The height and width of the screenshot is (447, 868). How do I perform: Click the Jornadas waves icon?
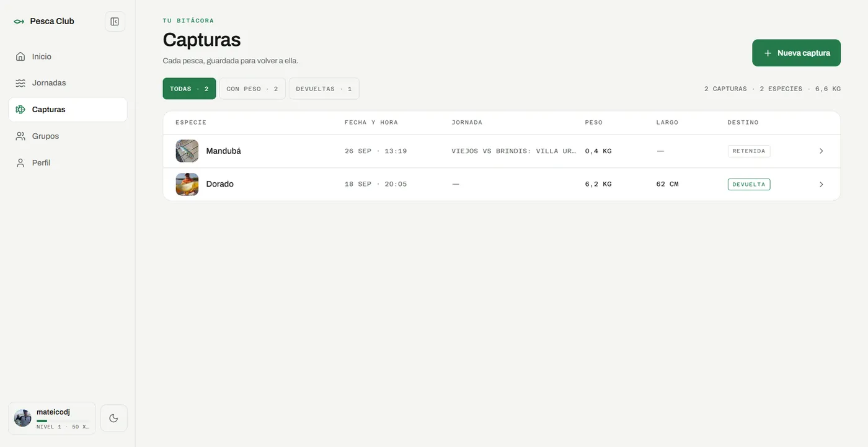[20, 83]
